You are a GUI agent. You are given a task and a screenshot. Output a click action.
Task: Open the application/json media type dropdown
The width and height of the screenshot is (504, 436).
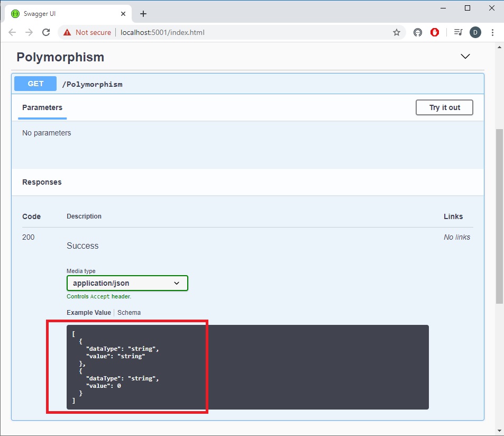tap(127, 283)
